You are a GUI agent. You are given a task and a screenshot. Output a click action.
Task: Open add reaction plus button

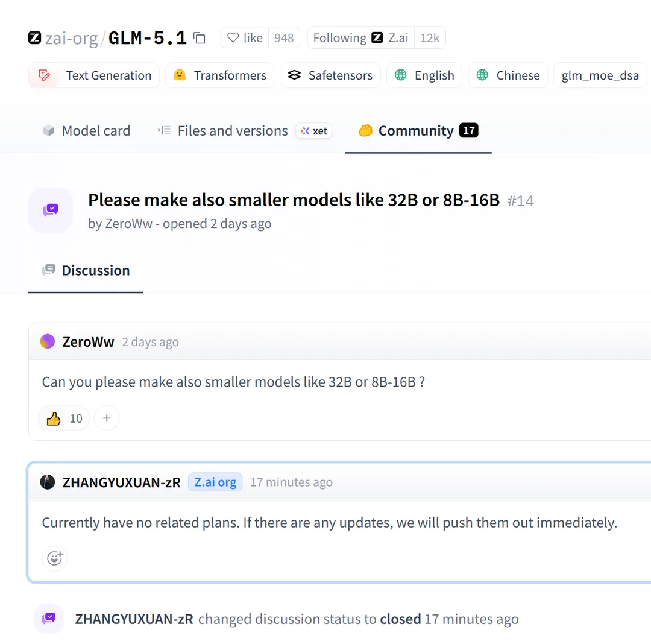pos(107,418)
